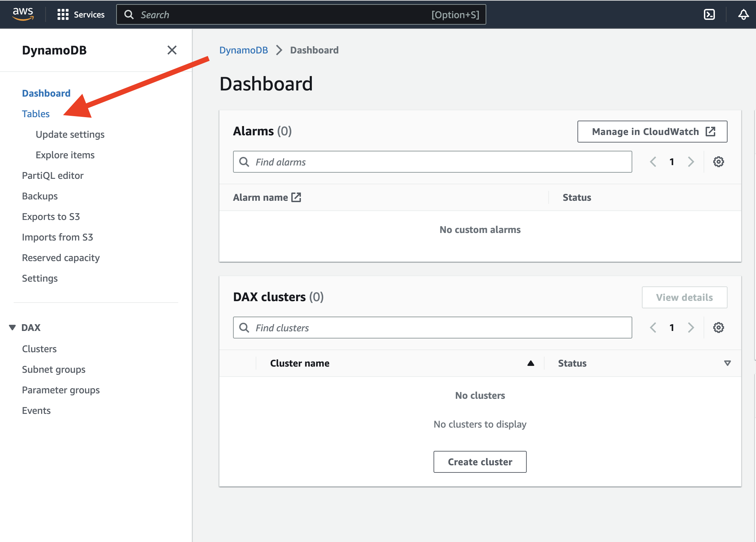The height and width of the screenshot is (542, 756).
Task: Click the alarms page number 1
Action: point(672,162)
